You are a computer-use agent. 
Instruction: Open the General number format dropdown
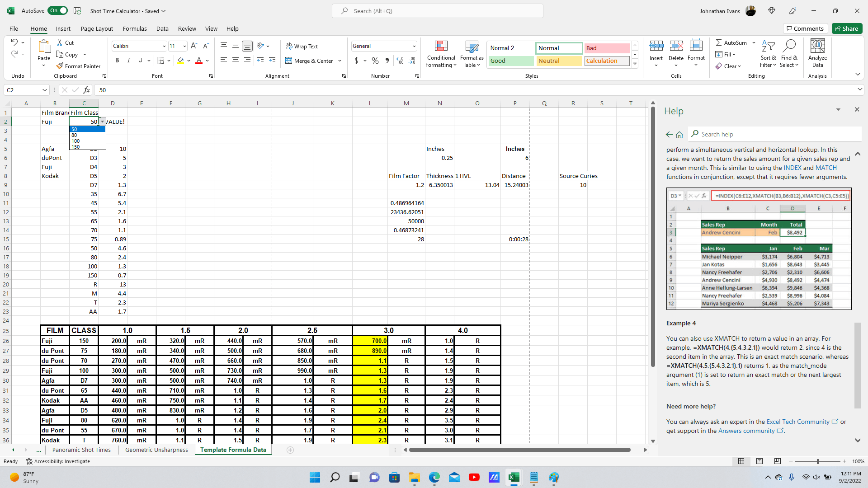coord(414,46)
